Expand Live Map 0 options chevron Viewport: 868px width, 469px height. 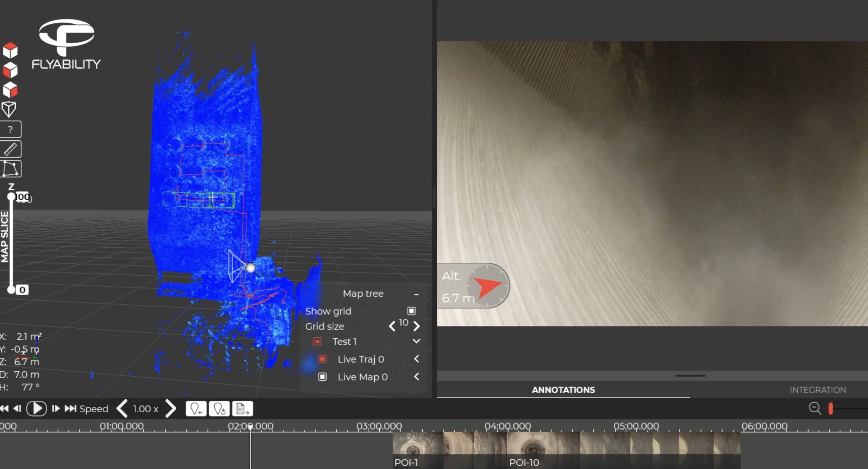click(417, 377)
